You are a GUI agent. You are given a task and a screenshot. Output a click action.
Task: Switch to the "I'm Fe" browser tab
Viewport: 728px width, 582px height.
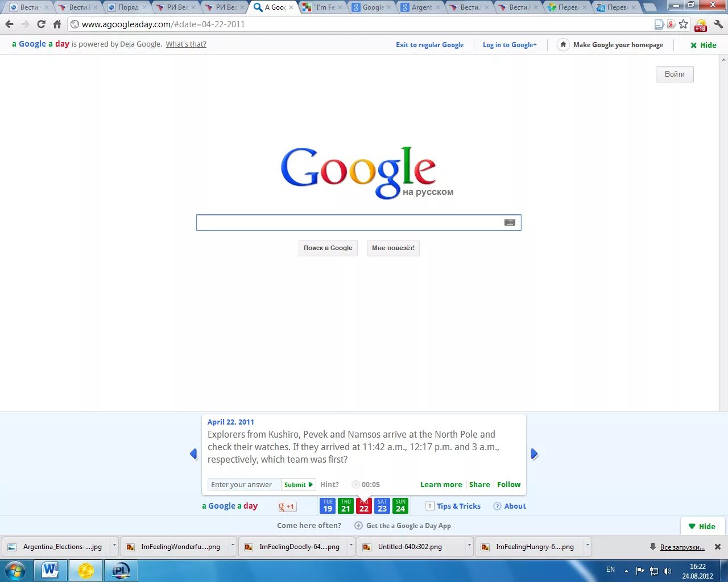tap(323, 7)
